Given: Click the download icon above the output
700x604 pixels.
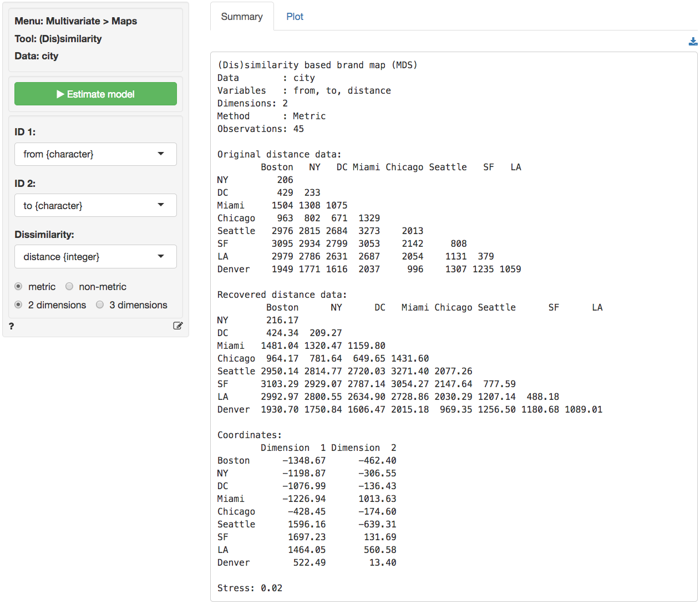Looking at the screenshot, I should [x=693, y=42].
